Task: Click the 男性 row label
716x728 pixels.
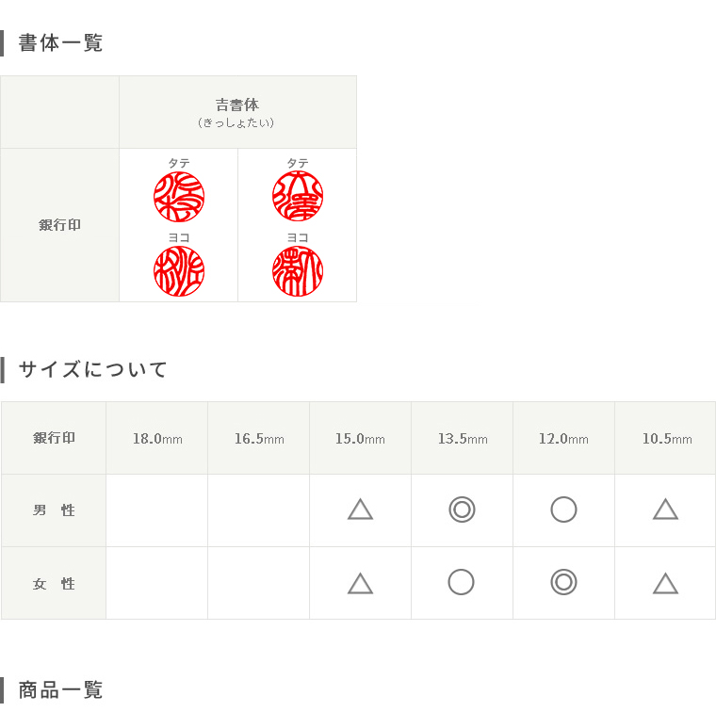Action: (54, 510)
